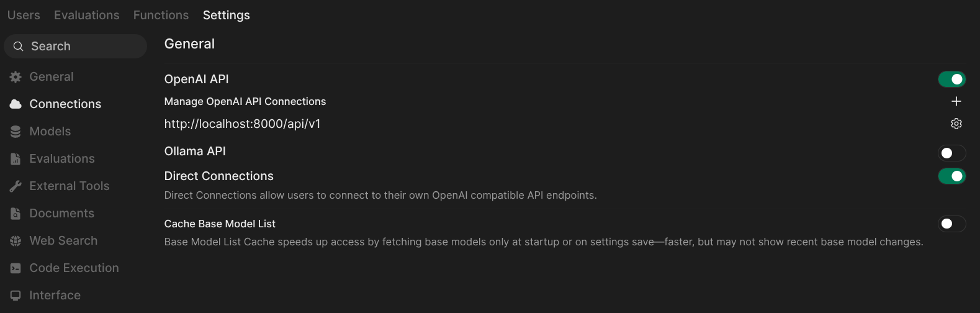This screenshot has height=313, width=980.
Task: Select Interface in the settings sidebar
Action: click(55, 296)
